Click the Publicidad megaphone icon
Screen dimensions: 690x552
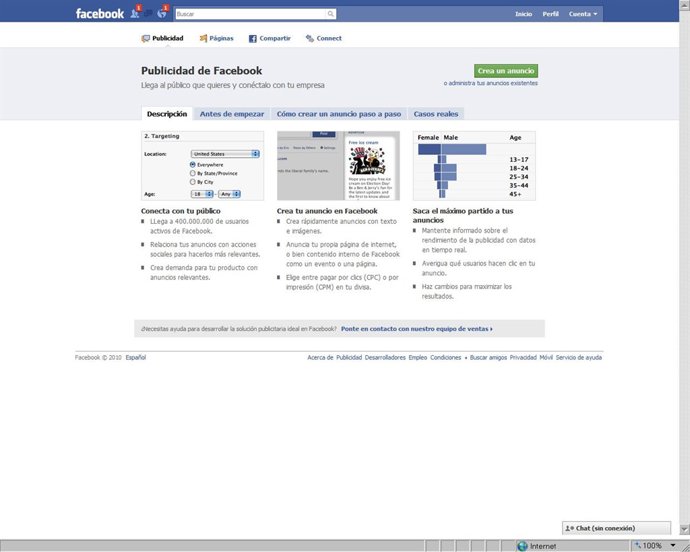(145, 38)
